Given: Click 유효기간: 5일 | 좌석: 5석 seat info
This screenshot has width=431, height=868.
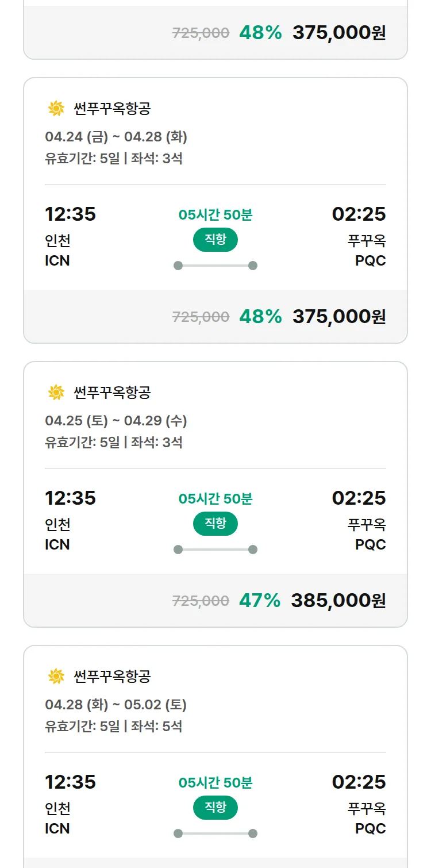Looking at the screenshot, I should pos(114,726).
